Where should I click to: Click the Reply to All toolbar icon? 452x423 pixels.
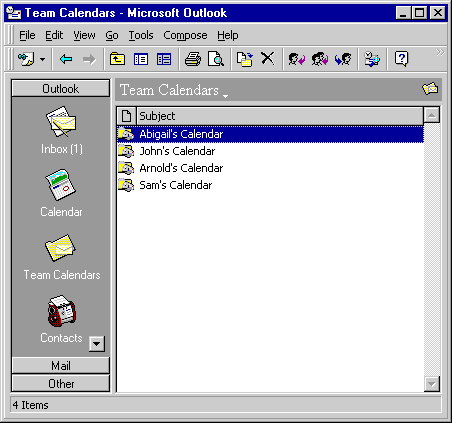320,59
